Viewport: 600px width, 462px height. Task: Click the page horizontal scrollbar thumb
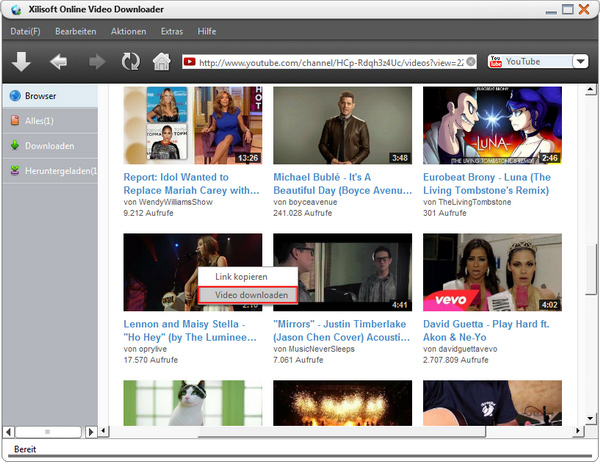(342, 431)
